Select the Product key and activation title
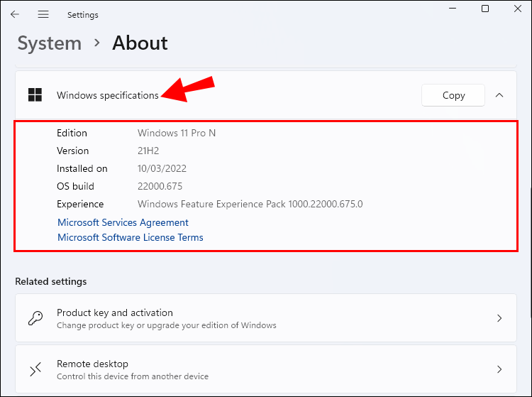The height and width of the screenshot is (397, 532). (x=115, y=312)
